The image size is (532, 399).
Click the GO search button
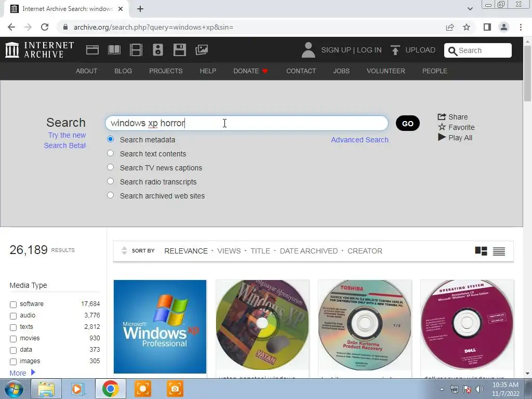[407, 123]
